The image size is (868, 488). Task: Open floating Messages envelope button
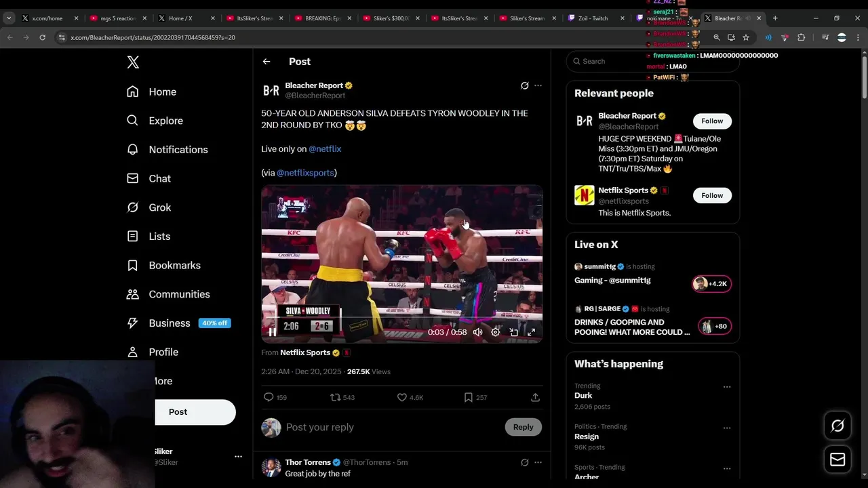837,460
